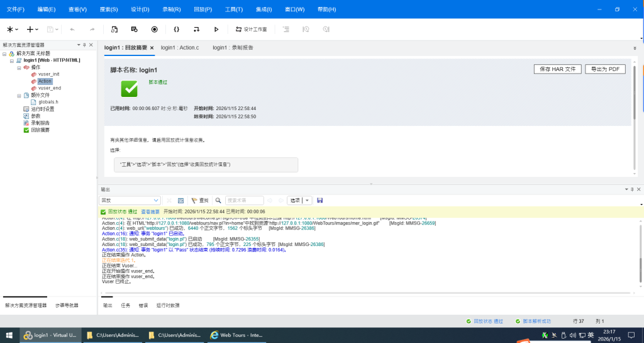Image resolution: width=644 pixels, height=343 pixels.
Task: Select vuser_init in the solution tree
Action: click(x=48, y=74)
